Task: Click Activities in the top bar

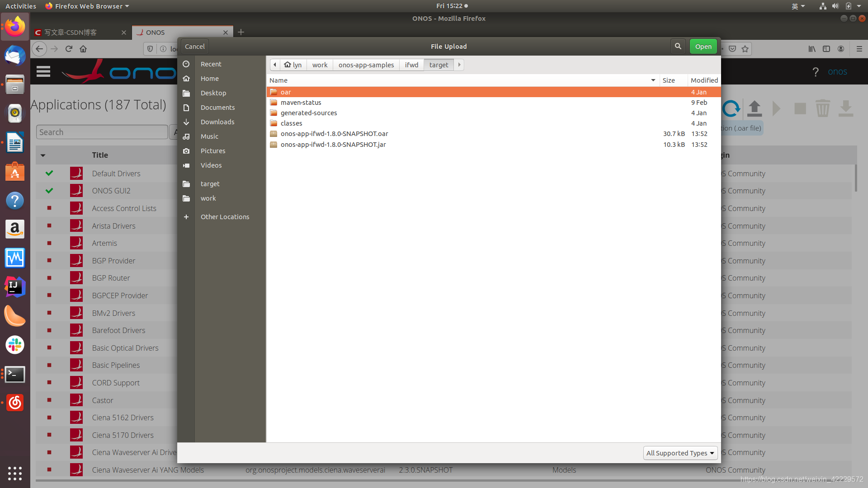Action: coord(21,6)
